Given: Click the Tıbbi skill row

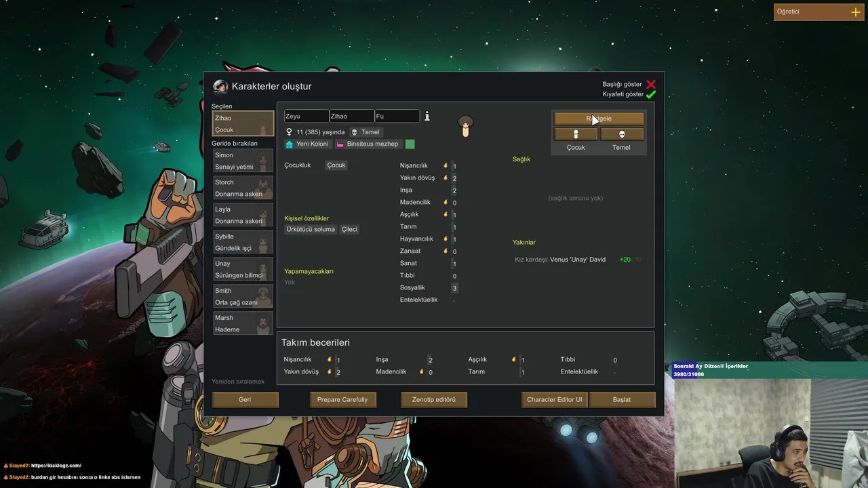Looking at the screenshot, I should pos(429,275).
